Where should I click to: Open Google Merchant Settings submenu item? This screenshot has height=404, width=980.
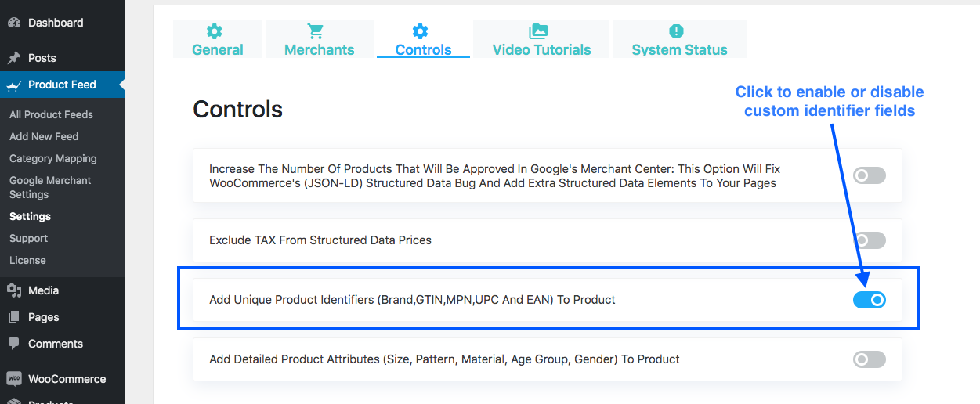pos(50,187)
